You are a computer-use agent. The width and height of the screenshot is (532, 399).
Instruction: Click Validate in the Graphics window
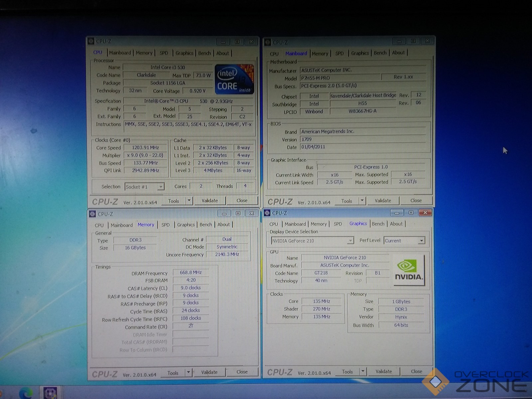pos(384,371)
